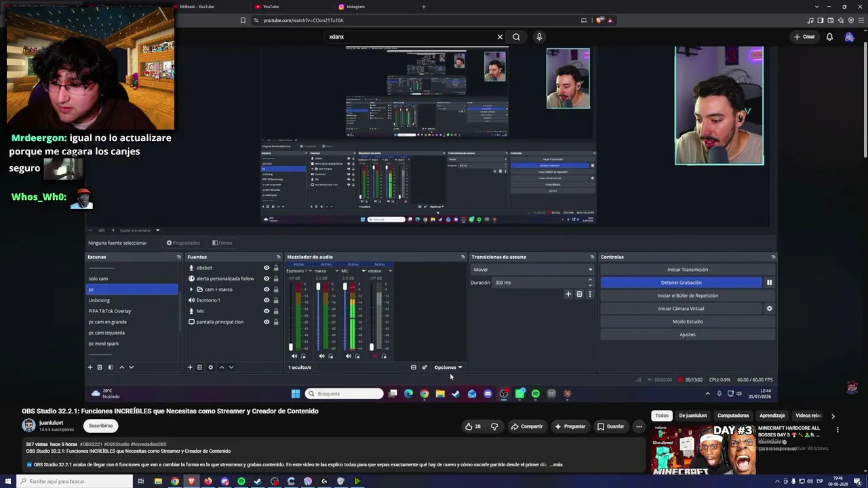Screen dimensions: 868x488
Task: Open the Mic mixer channel menu
Action: click(x=363, y=271)
